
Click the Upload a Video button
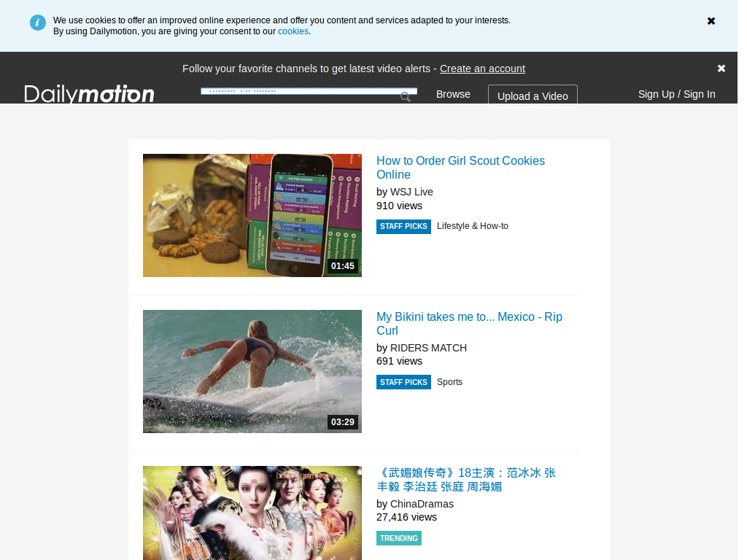pos(533,96)
